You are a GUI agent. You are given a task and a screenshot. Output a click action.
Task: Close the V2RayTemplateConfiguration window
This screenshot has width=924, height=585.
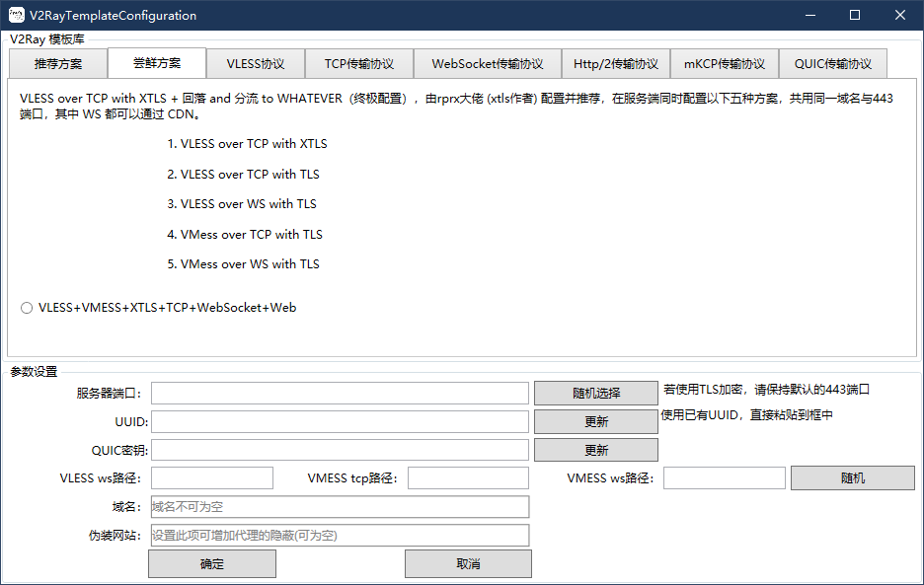tap(900, 16)
